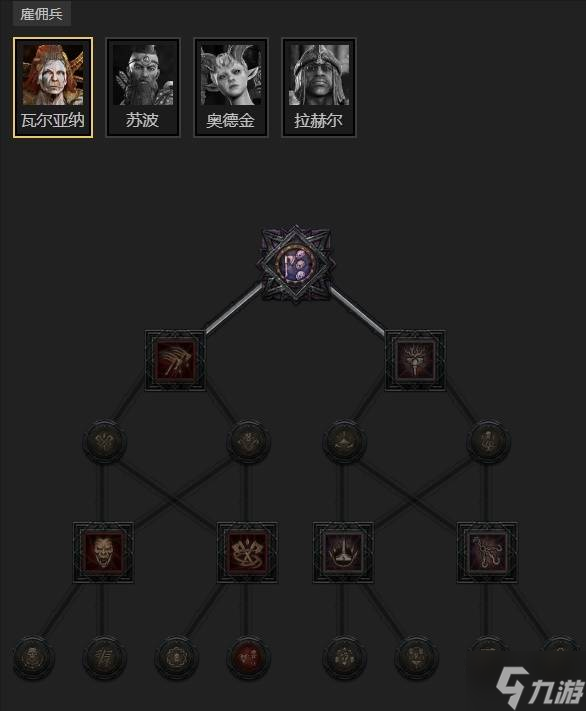Click the bottom-row passive node at the far left
The image size is (586, 711).
click(x=32, y=657)
